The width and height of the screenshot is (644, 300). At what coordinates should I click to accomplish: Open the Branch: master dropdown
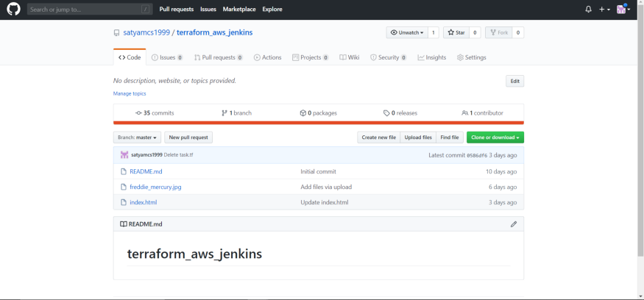click(x=137, y=137)
